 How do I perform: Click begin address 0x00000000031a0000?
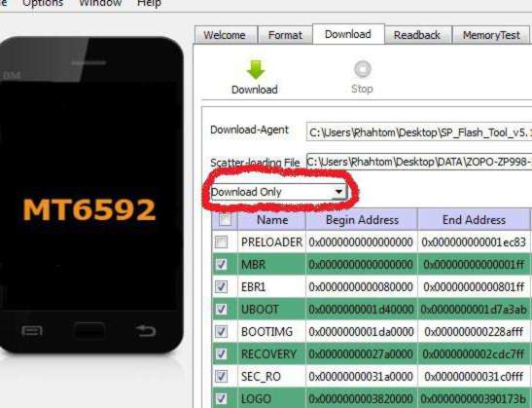point(361,377)
